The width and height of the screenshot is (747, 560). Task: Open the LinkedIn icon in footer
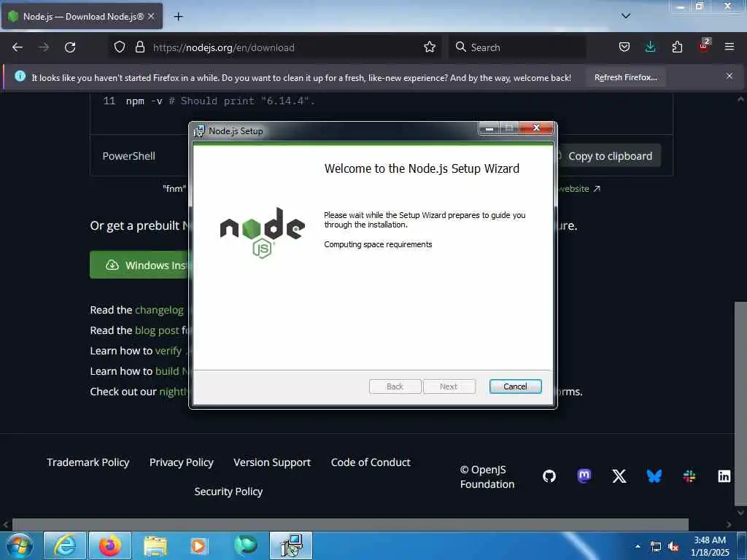(724, 476)
